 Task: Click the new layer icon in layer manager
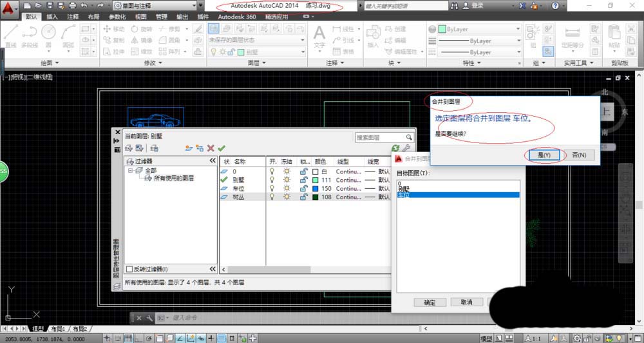pyautogui.click(x=189, y=148)
